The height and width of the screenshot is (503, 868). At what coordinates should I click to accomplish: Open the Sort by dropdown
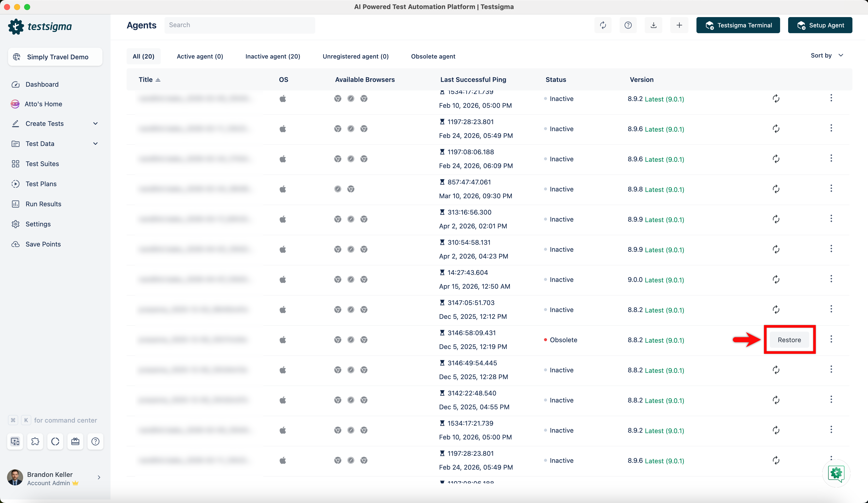(827, 56)
